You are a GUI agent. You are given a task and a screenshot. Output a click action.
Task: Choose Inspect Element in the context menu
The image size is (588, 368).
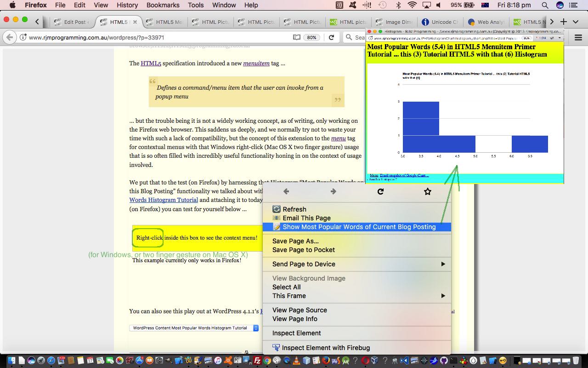[356, 333]
